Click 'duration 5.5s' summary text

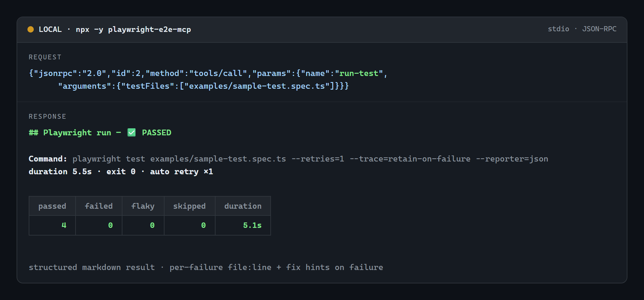click(x=60, y=172)
